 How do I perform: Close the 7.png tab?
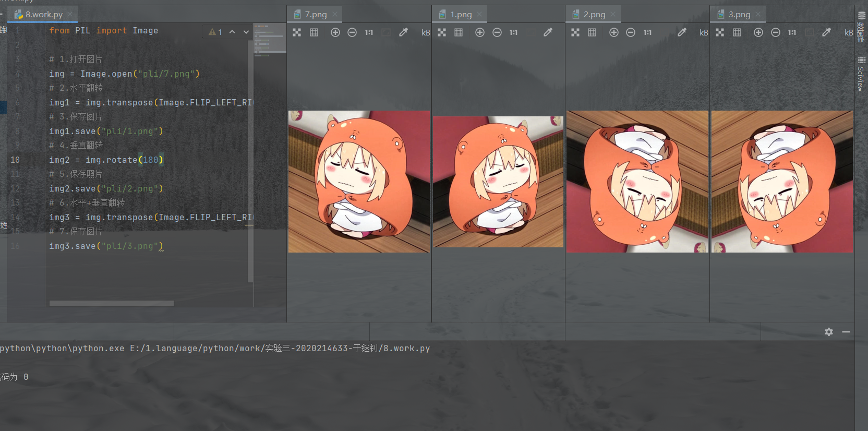[x=335, y=14]
